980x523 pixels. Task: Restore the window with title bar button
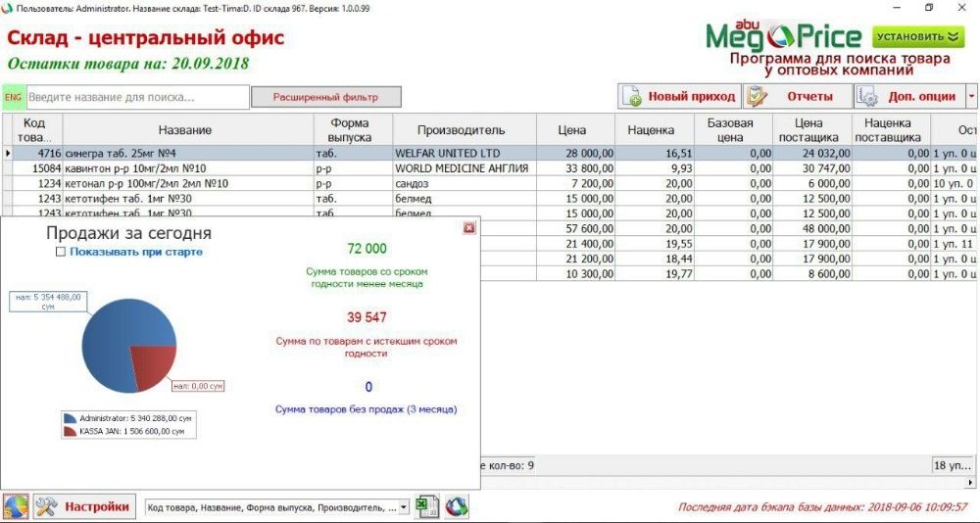point(929,8)
